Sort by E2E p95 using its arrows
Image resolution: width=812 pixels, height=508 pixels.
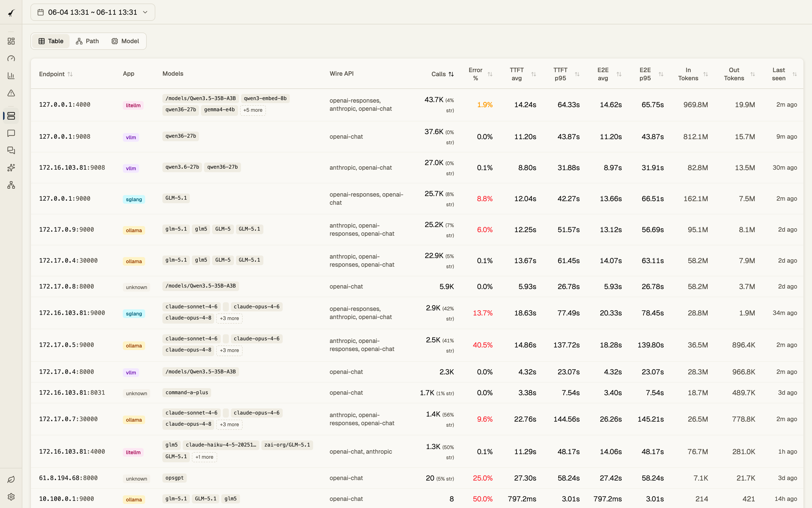(661, 74)
